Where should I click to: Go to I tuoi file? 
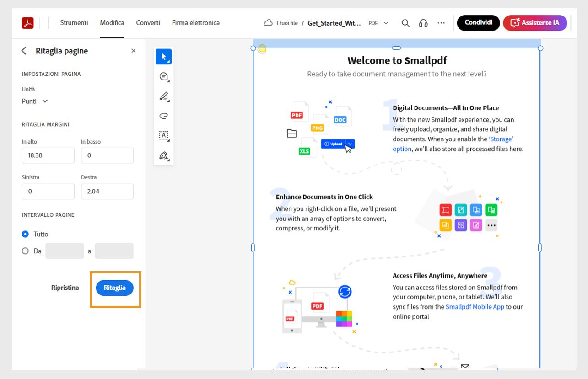tap(287, 23)
